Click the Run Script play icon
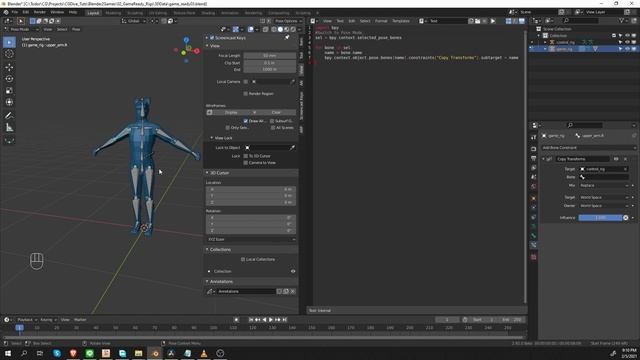This screenshot has width=640, height=360. [x=493, y=21]
